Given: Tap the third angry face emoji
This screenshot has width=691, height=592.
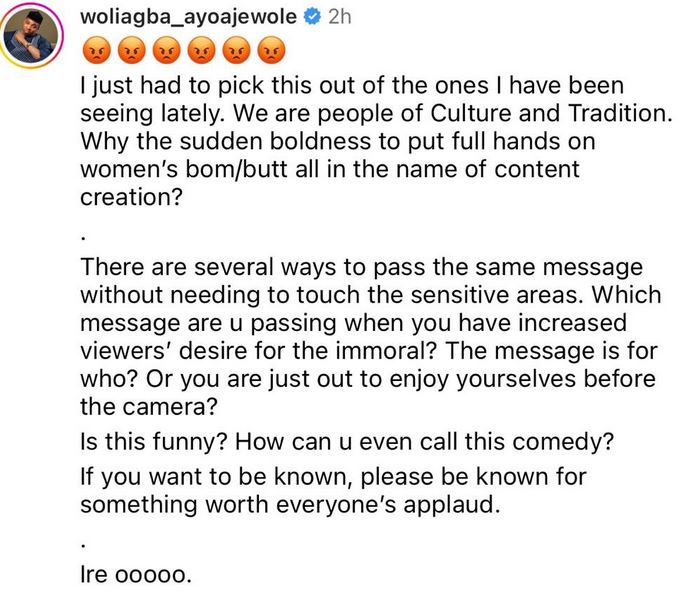Looking at the screenshot, I should click(x=165, y=47).
